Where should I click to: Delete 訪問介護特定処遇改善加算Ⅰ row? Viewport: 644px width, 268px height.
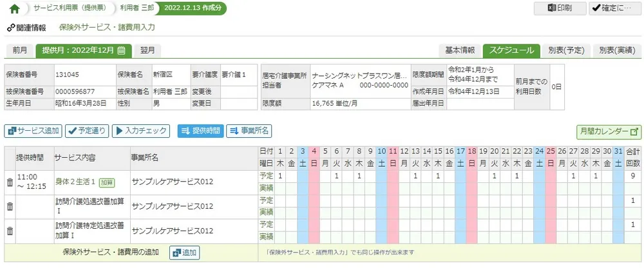10,231
